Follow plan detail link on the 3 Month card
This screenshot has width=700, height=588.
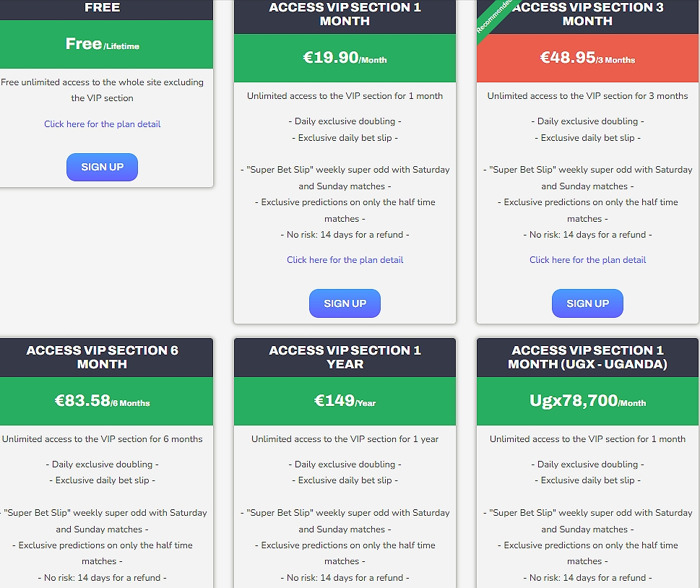point(587,260)
